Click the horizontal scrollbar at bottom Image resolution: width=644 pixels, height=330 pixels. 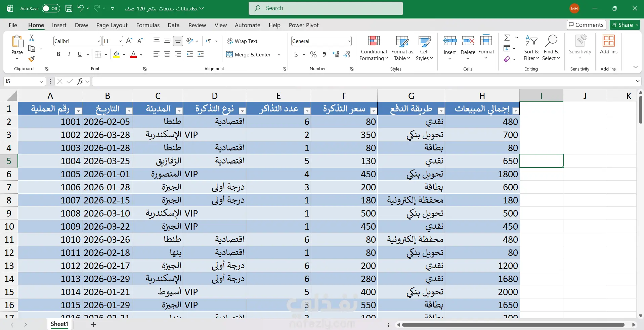(513, 325)
